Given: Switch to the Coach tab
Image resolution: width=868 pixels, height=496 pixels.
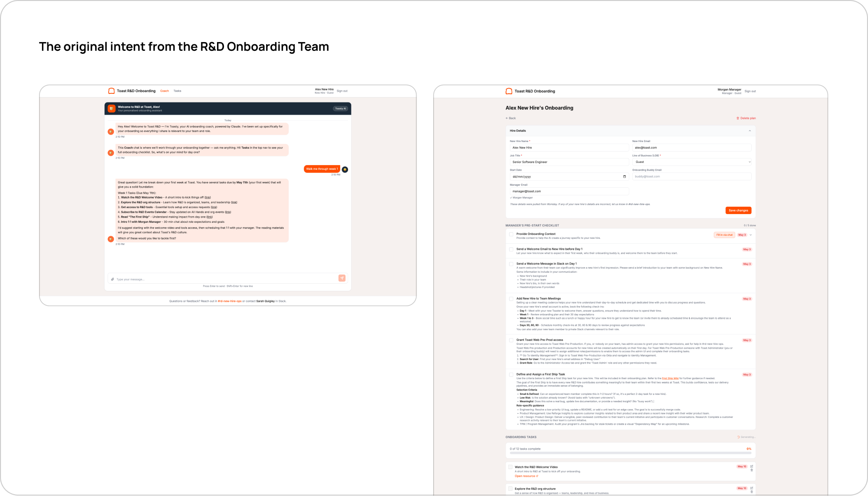Looking at the screenshot, I should (x=164, y=91).
